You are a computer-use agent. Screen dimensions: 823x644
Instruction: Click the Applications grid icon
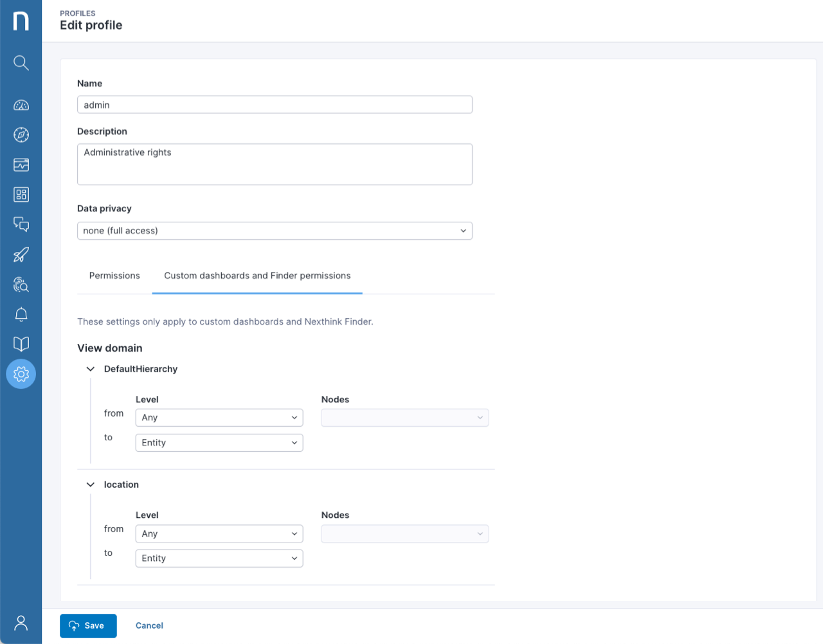[21, 194]
